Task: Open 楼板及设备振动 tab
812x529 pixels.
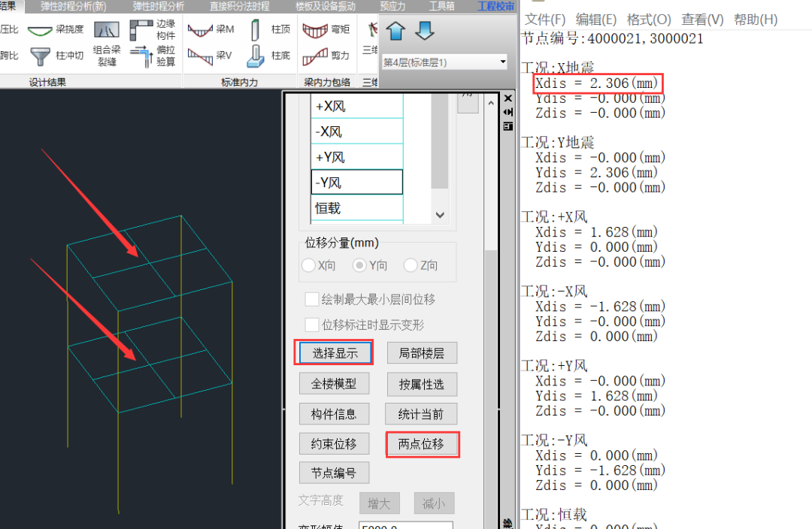Action: [x=326, y=6]
